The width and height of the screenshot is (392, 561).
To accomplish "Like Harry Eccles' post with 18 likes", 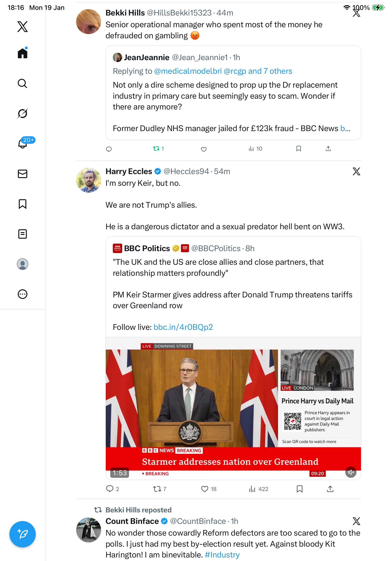I will [x=204, y=489].
